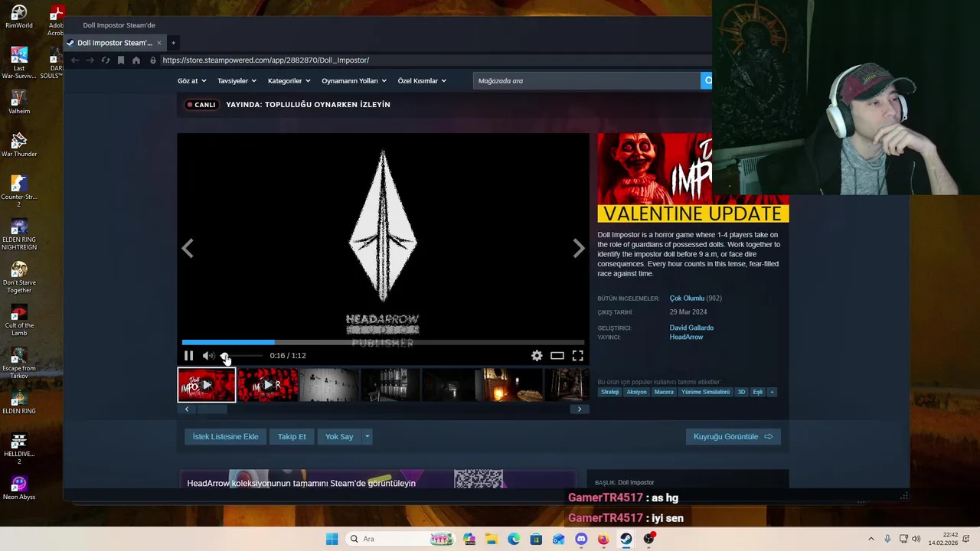Click the Strateji tag
Image resolution: width=980 pixels, height=551 pixels.
609,392
